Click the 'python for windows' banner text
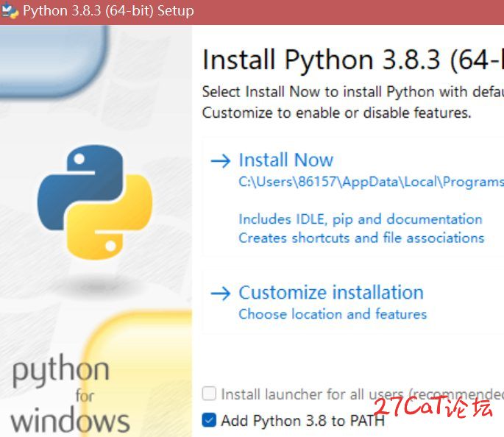 pyautogui.click(x=71, y=394)
